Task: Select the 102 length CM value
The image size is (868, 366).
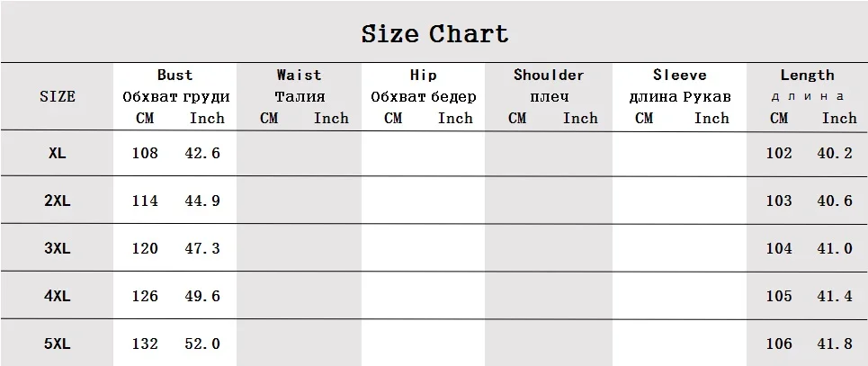Action: click(x=779, y=154)
